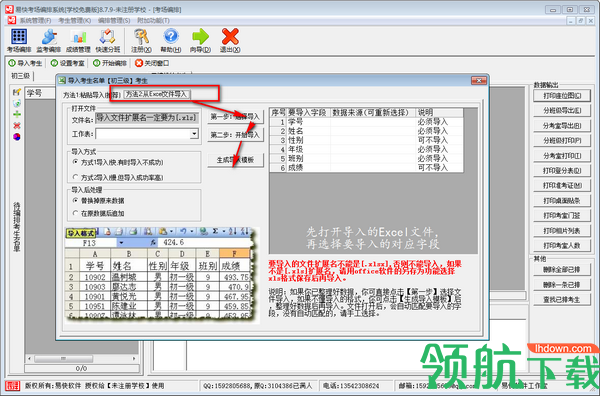Select the 班别 row in field table
Screen dimensions: 600x396
pos(366,158)
